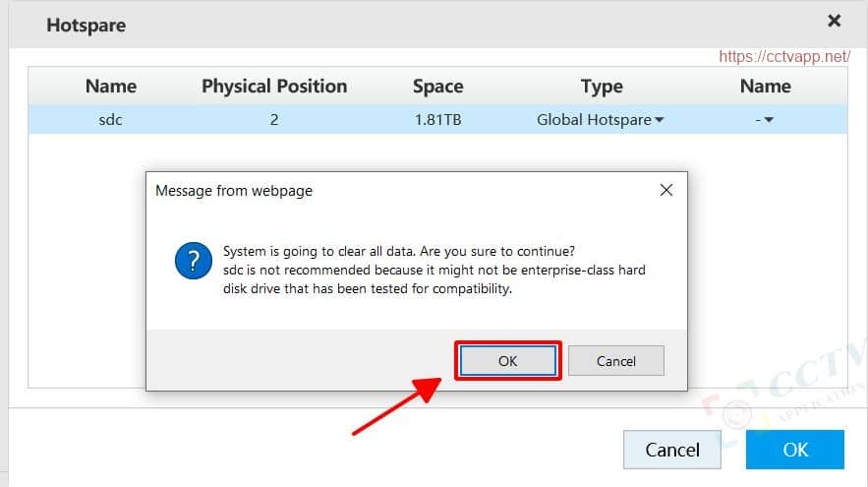
Task: Close the Message from webpage dialog
Action: [665, 190]
